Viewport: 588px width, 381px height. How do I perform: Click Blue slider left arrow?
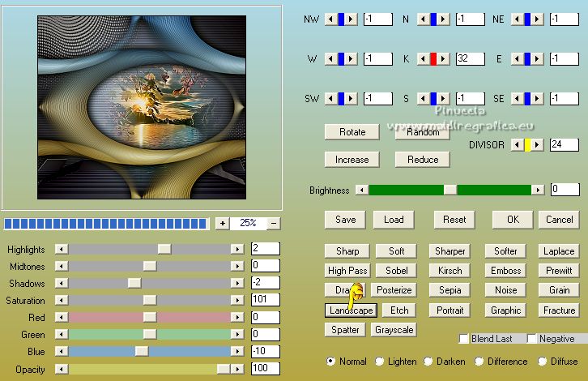62,351
